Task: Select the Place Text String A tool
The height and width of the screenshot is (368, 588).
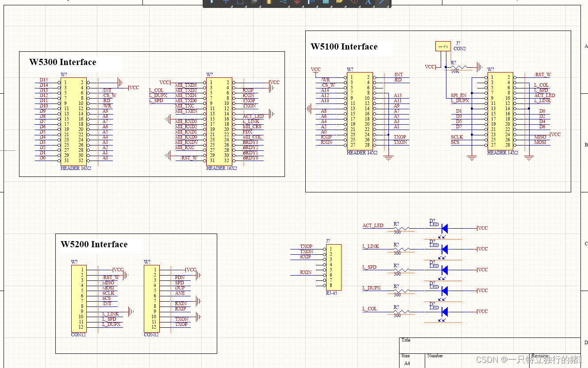Action: [x=368, y=2]
